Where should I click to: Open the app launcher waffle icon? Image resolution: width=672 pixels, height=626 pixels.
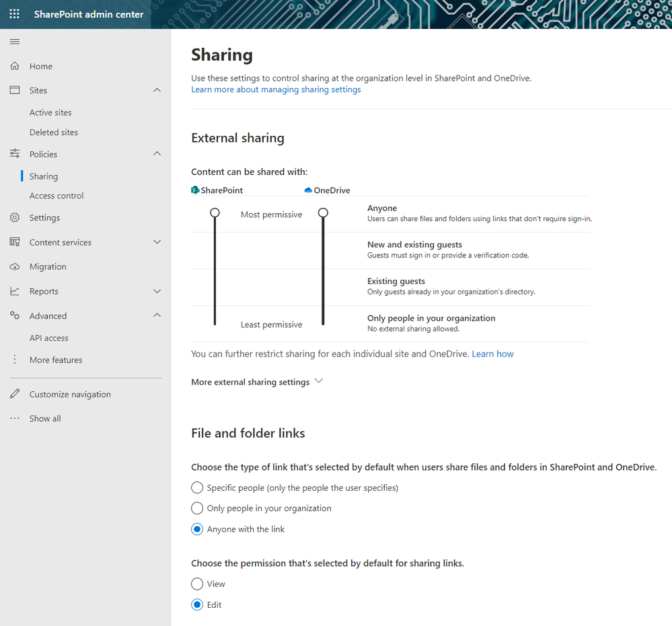tap(15, 14)
